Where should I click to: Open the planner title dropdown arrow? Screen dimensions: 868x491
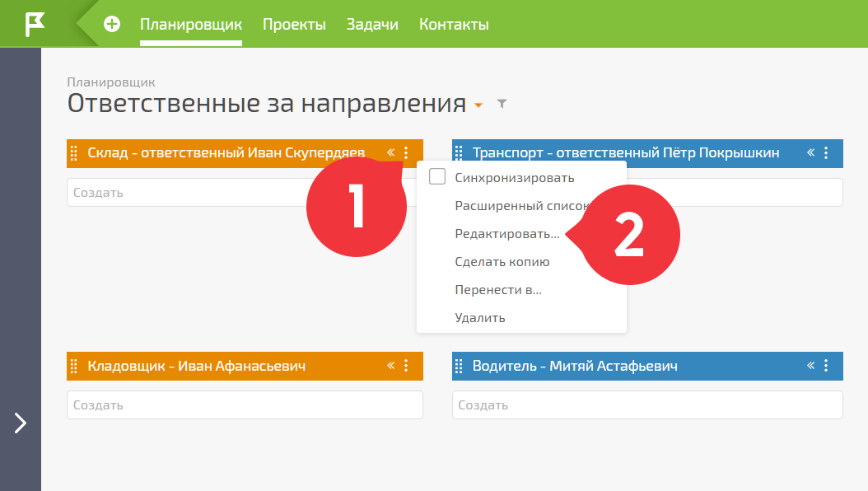[478, 105]
